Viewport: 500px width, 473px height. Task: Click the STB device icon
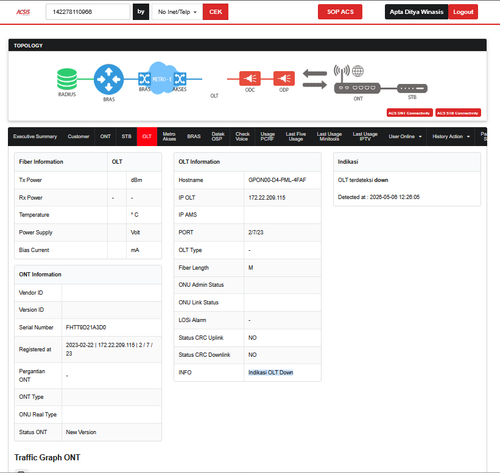(x=412, y=88)
